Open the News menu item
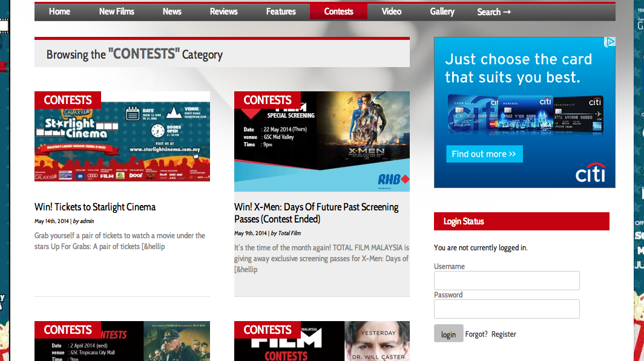This screenshot has height=361, width=644. pos(172,11)
